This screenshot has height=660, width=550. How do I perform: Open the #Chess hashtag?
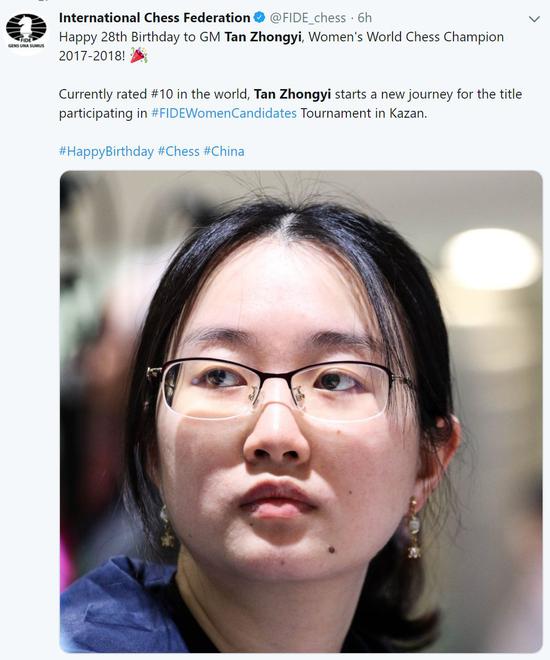[178, 151]
